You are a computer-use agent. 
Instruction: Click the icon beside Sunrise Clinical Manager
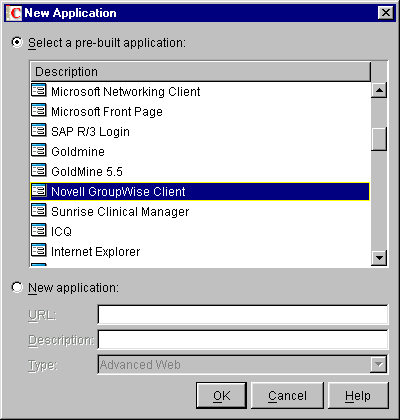tap(39, 210)
